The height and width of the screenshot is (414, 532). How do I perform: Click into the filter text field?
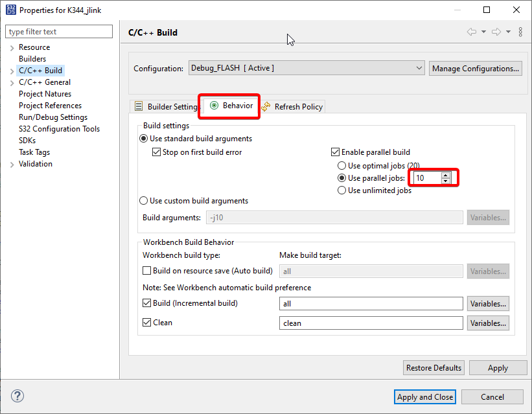click(59, 32)
